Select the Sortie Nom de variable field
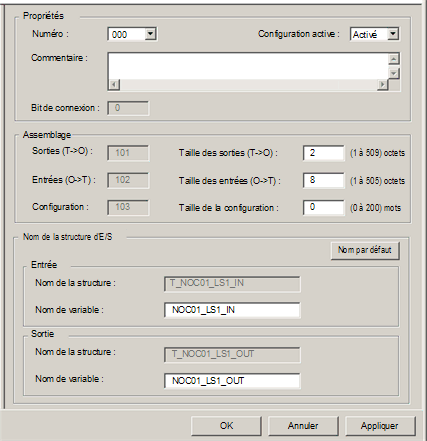Viewport: 427px width, 441px height. (232, 381)
